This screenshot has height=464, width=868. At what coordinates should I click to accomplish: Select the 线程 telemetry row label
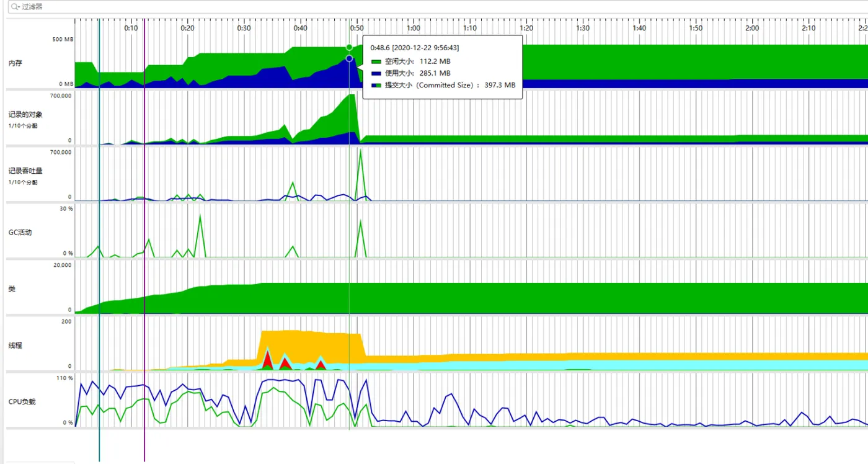15,346
